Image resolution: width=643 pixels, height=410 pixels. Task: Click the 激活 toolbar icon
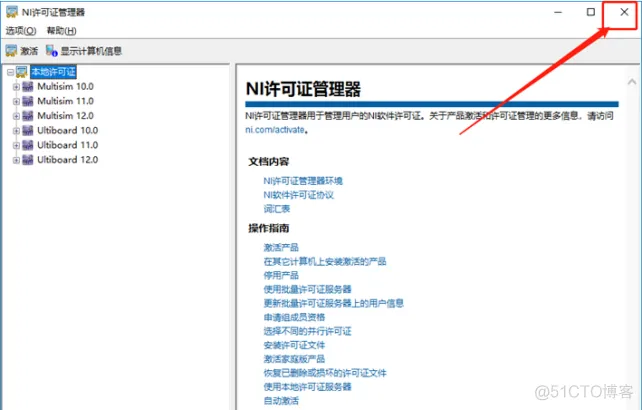[x=11, y=51]
